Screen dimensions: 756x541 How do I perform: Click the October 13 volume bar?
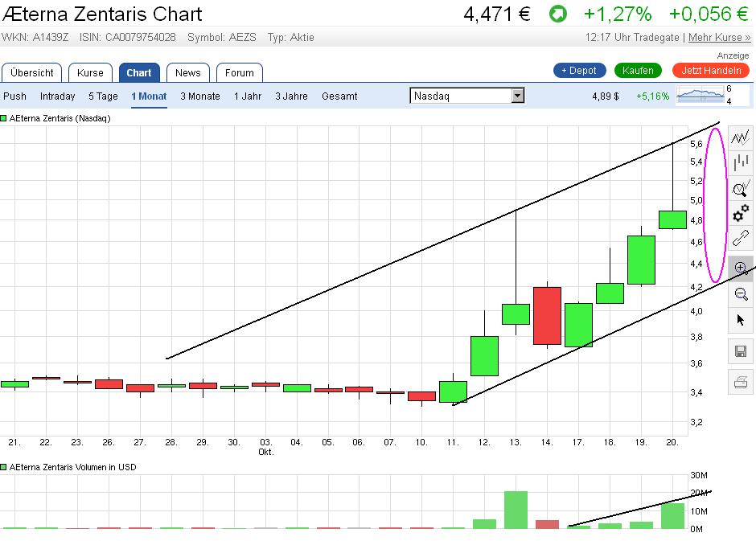516,510
